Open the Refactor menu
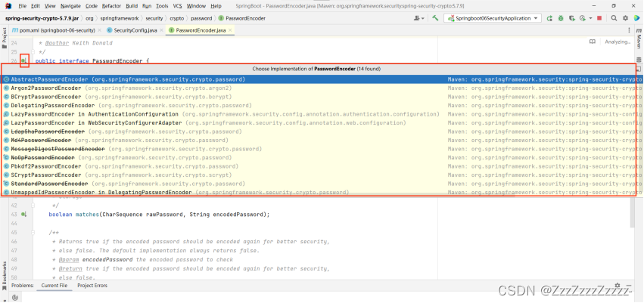The width and height of the screenshot is (644, 303). 112,6
